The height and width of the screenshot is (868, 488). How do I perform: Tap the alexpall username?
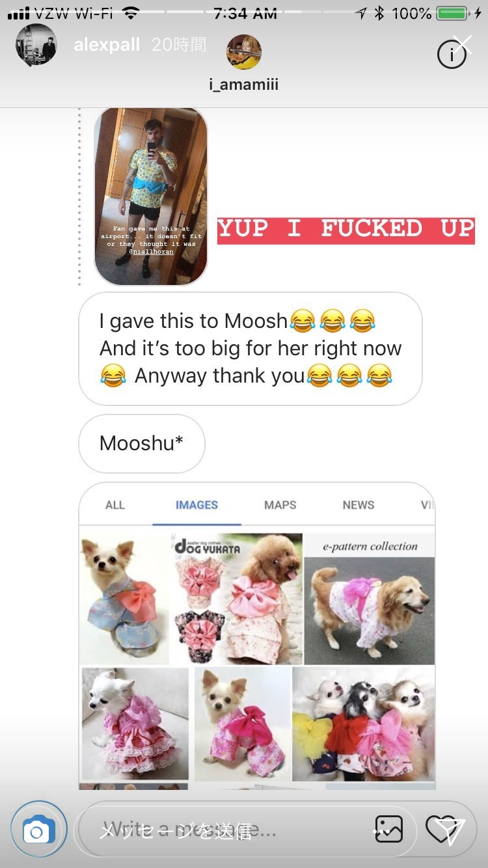[x=107, y=45]
